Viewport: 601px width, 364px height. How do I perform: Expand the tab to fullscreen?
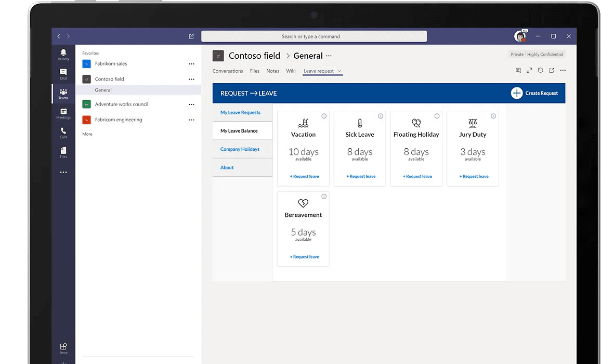pos(529,70)
